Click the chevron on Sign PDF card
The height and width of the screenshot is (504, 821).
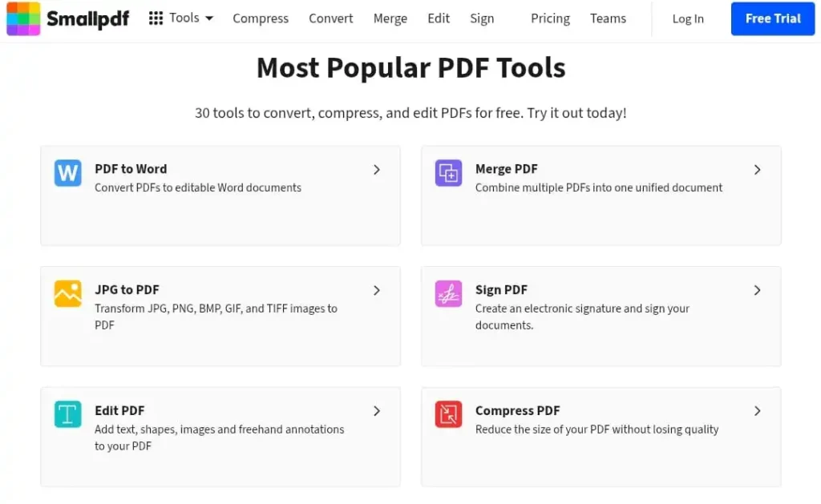coord(757,290)
